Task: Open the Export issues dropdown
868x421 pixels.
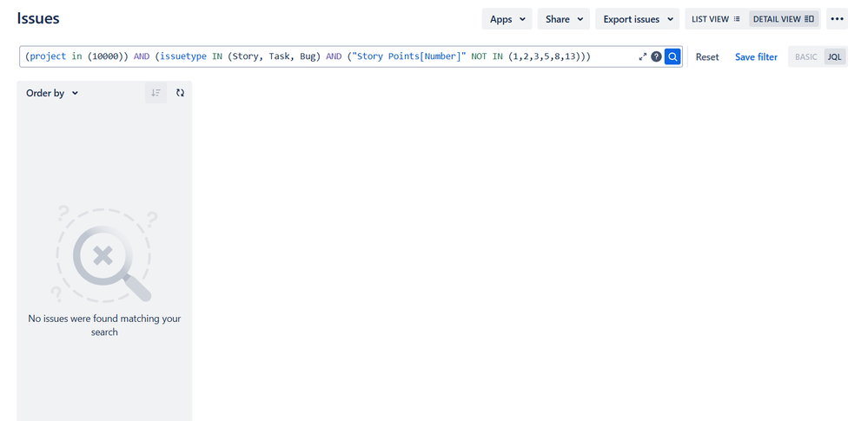Action: tap(638, 19)
